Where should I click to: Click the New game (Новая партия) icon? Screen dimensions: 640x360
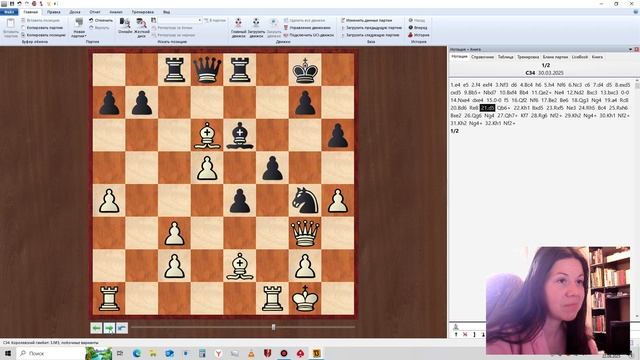click(x=79, y=28)
